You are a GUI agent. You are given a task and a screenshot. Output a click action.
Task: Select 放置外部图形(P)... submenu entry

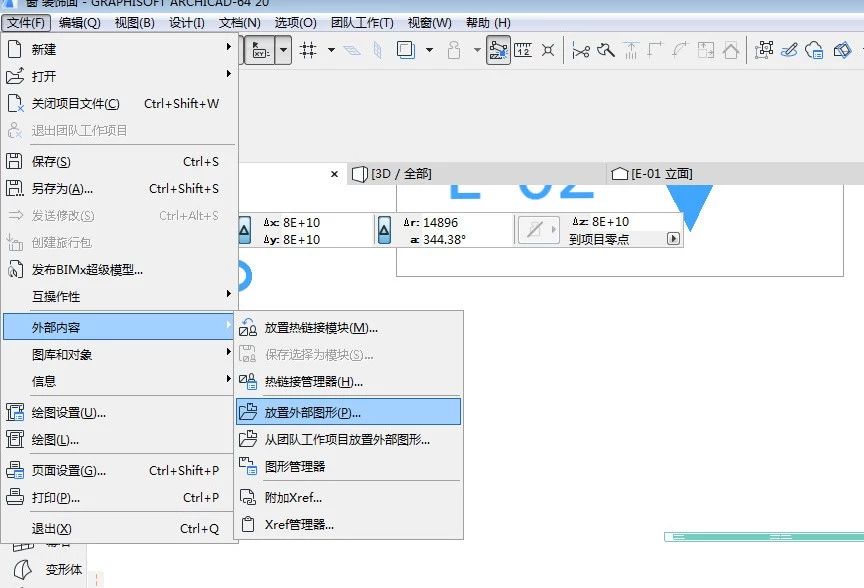coord(348,412)
